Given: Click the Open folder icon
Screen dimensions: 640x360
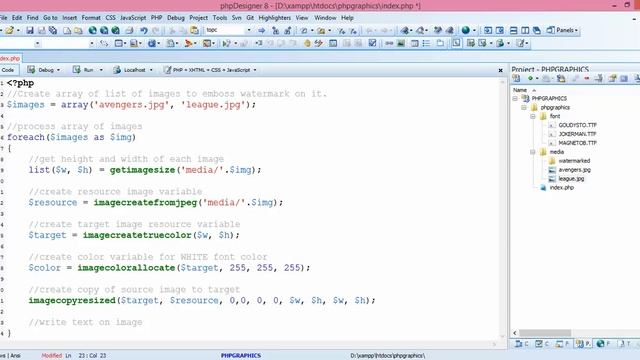Looking at the screenshot, I should click(x=9, y=31).
